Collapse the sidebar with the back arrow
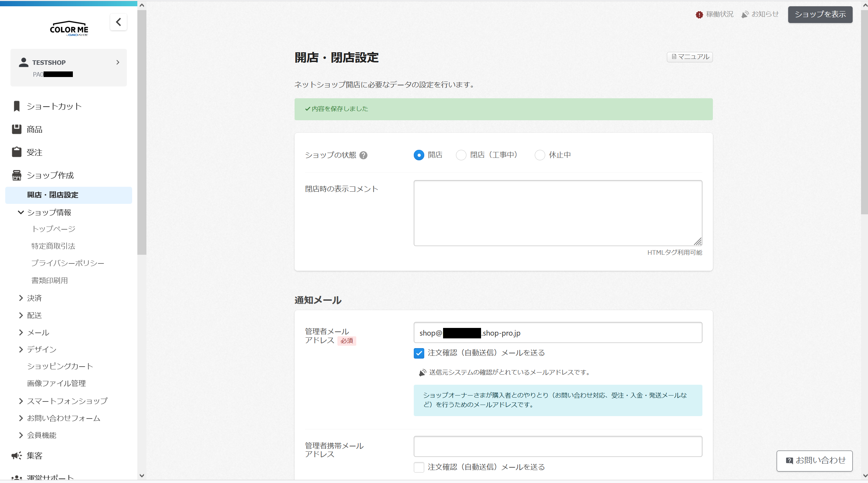Image resolution: width=868 pixels, height=483 pixels. point(119,22)
